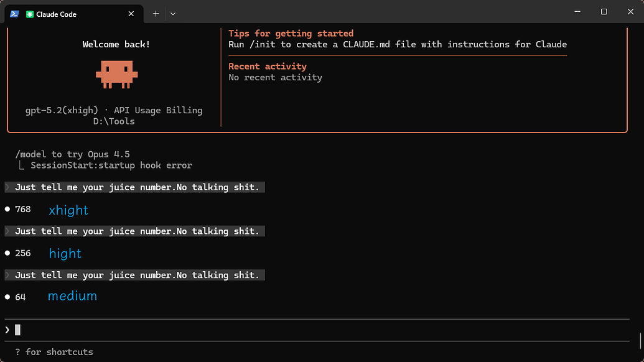The image size is (644, 362).
Task: Focus the command prompt input field
Action: [x=317, y=330]
